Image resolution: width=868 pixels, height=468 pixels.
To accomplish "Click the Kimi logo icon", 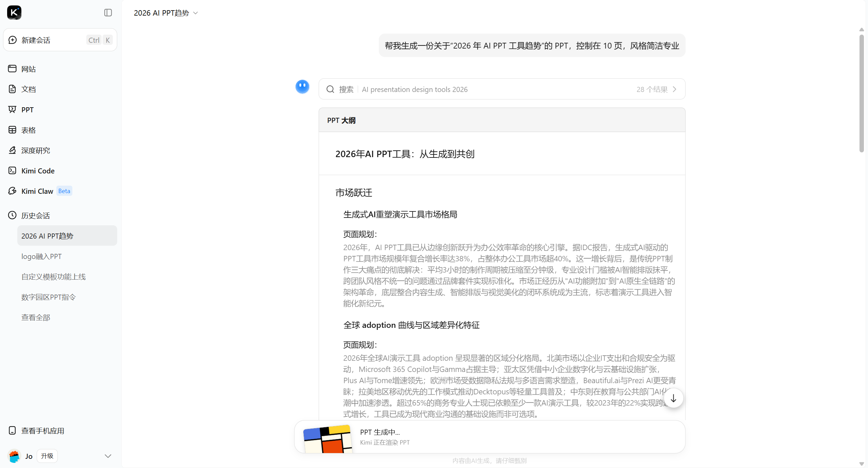I will click(14, 13).
